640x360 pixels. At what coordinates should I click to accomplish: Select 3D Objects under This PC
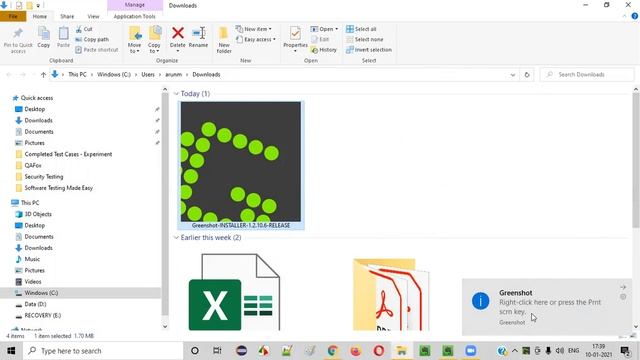coord(38,214)
